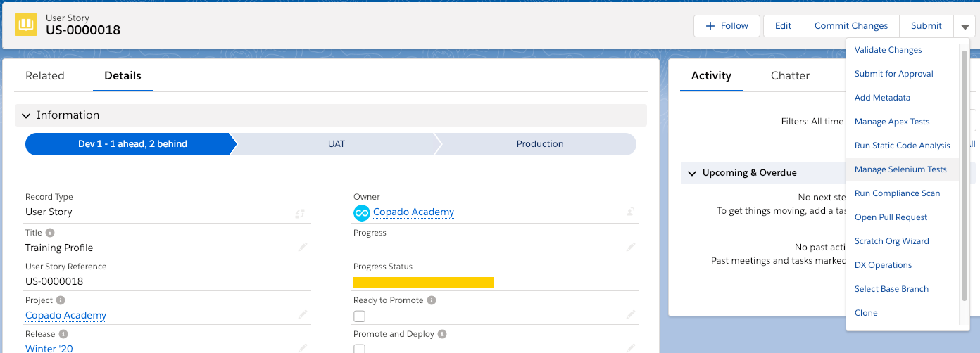Edit Title using its pencil icon
The height and width of the screenshot is (353, 980).
tap(303, 247)
